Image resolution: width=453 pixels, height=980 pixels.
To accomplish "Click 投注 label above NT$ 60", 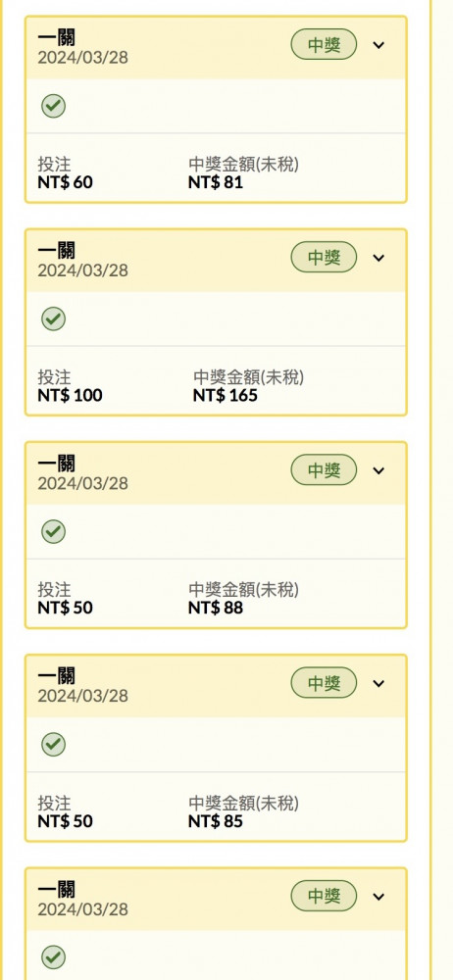I will pos(55,165).
